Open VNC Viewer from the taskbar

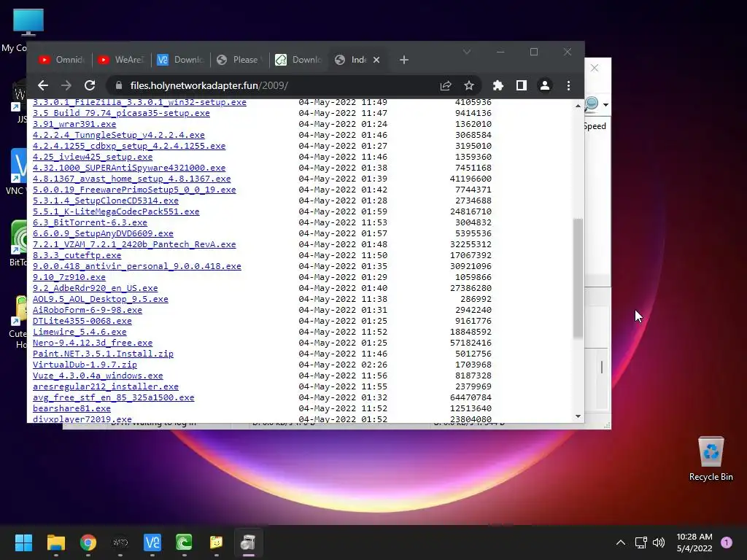(152, 542)
